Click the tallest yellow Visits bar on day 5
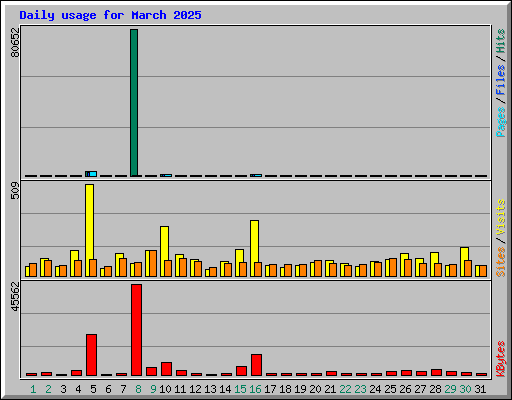Screen dimensions: 512x400 (x=89, y=230)
